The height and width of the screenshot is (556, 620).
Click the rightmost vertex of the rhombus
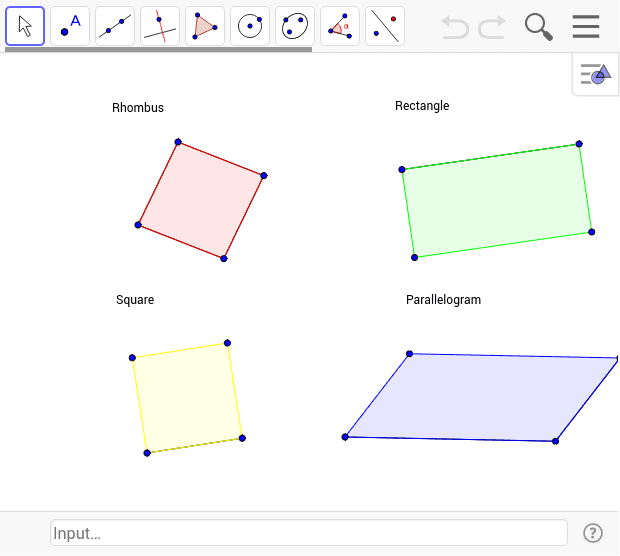(x=264, y=176)
